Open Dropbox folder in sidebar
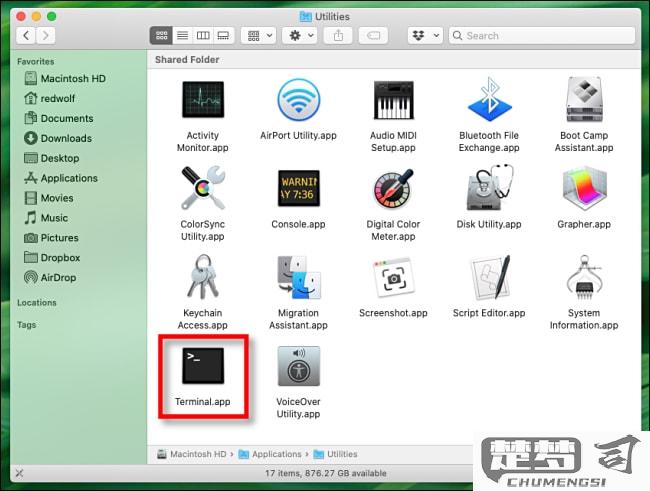650x491 pixels. tap(52, 258)
